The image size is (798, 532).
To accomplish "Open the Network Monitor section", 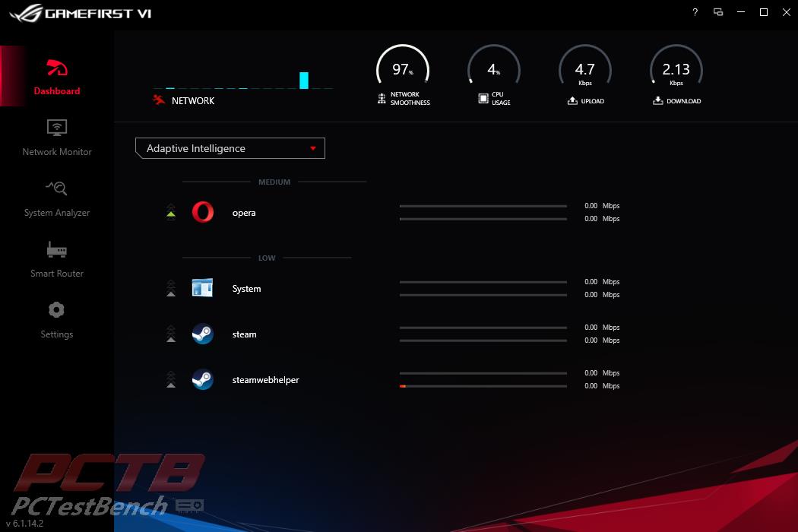I will tap(56, 137).
